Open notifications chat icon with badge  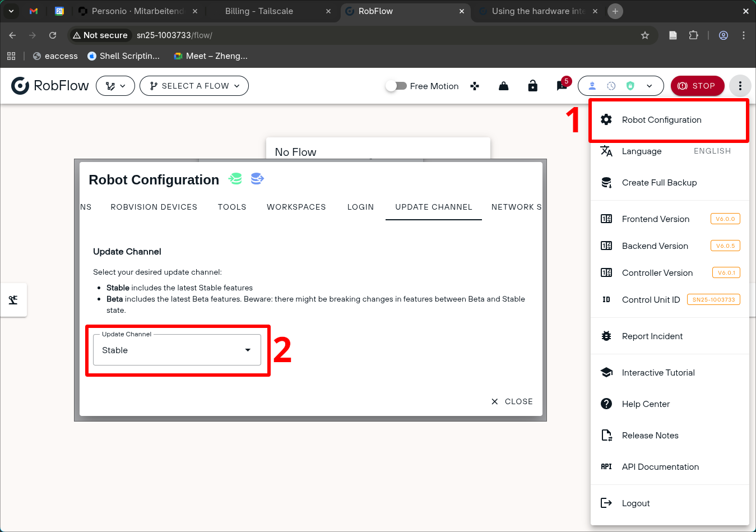tap(562, 86)
